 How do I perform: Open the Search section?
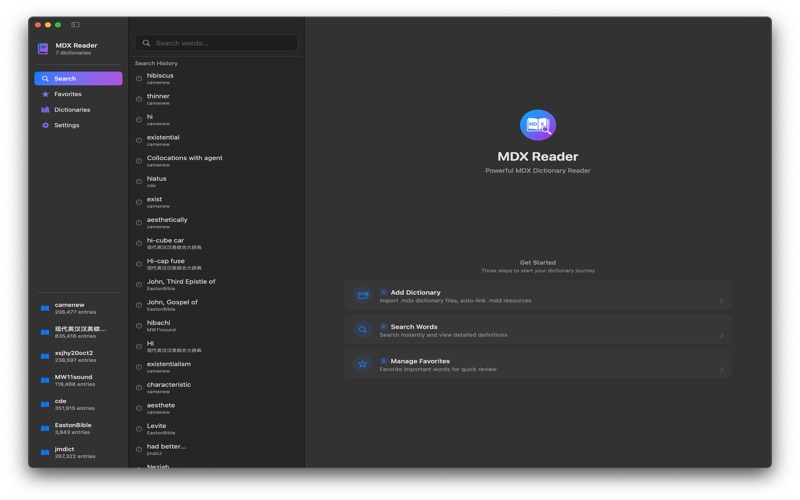[x=78, y=79]
